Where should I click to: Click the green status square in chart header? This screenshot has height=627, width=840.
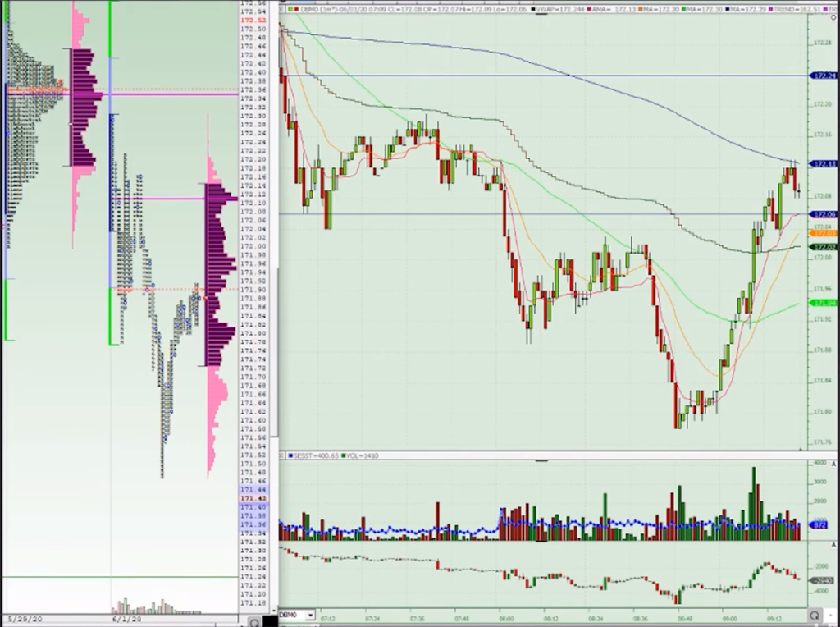[283, 9]
